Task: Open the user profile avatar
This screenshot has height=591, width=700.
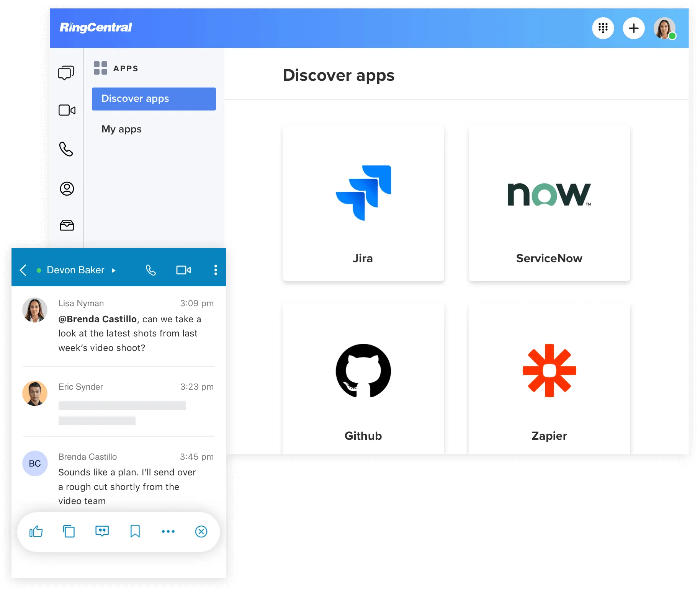Action: [664, 28]
